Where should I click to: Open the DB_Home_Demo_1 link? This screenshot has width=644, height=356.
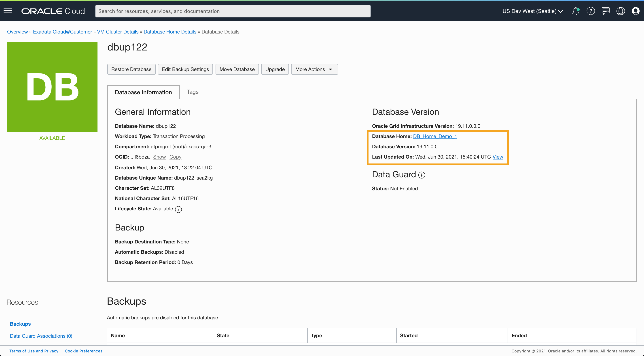[435, 136]
